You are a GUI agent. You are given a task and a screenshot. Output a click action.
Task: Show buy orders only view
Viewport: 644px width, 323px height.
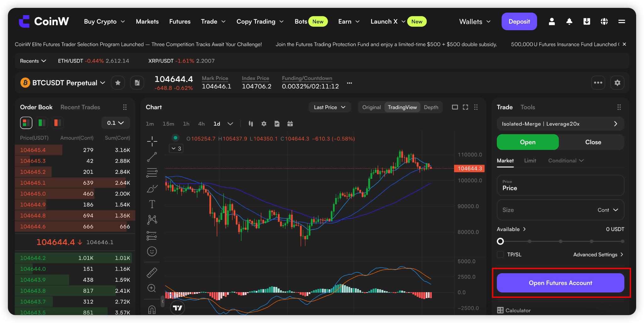pyautogui.click(x=42, y=123)
